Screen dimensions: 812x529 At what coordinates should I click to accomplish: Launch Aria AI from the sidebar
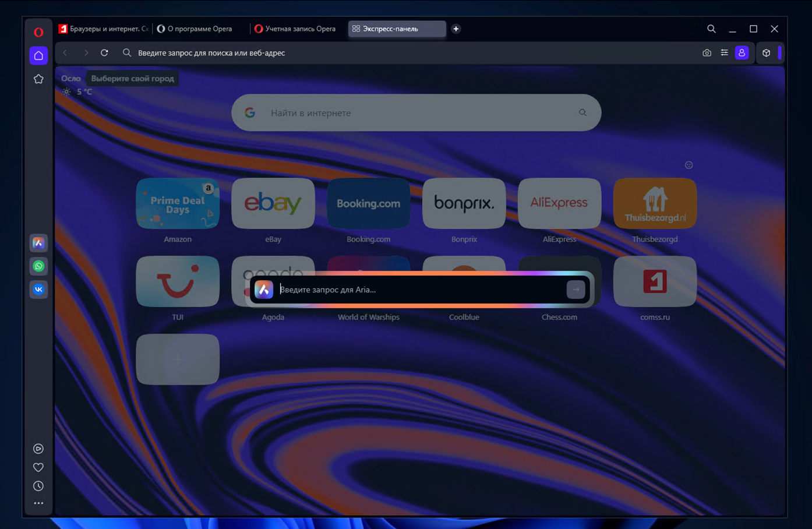coord(38,243)
